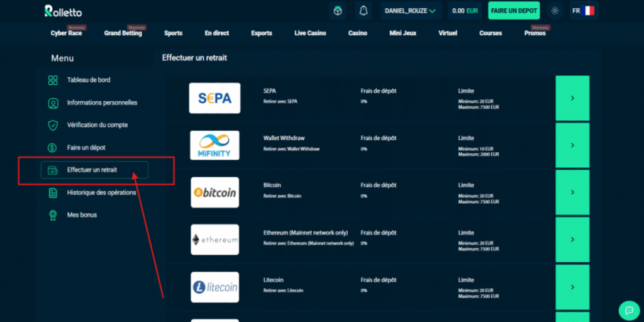Open the live chat bubble icon
Viewport: 644px width, 322px height.
point(628,310)
